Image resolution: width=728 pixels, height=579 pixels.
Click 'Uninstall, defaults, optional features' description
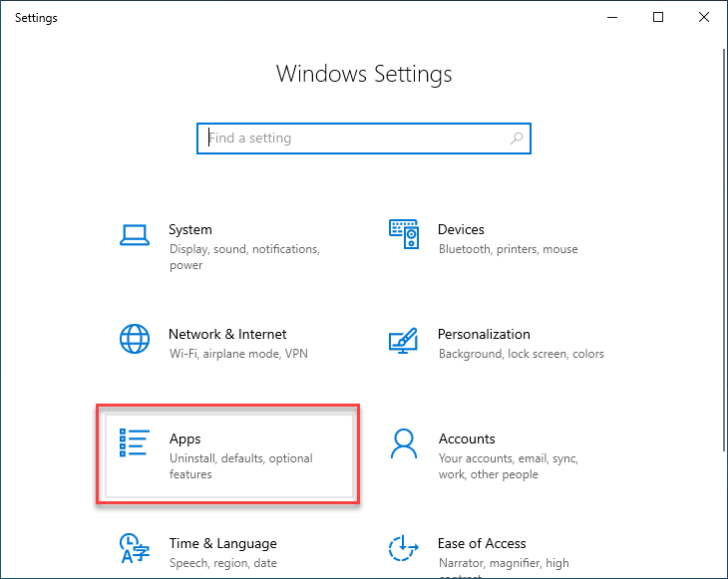click(241, 466)
